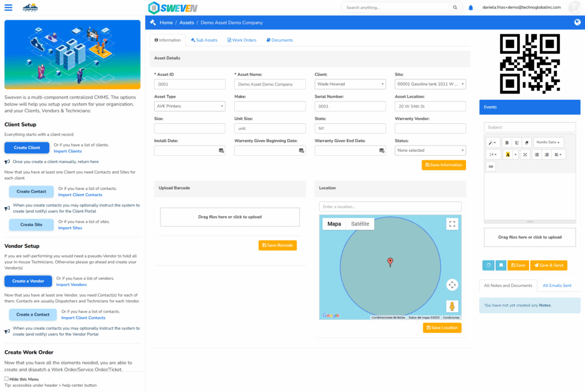Open the font size 14 dropdown
Viewport: 585px width, 392px height.
coord(493,155)
